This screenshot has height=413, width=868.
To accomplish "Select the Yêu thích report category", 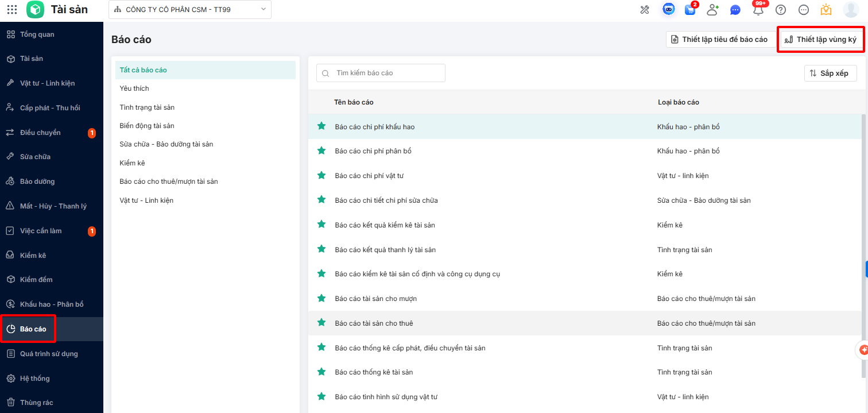I will click(x=134, y=88).
